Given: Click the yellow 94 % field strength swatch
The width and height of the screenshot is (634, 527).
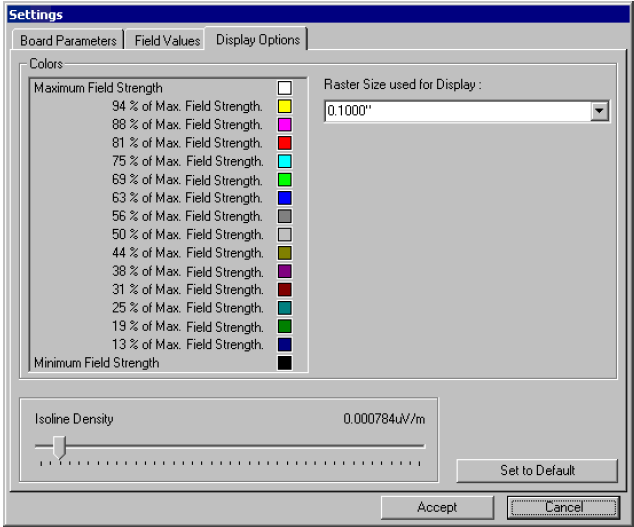Looking at the screenshot, I should 285,106.
